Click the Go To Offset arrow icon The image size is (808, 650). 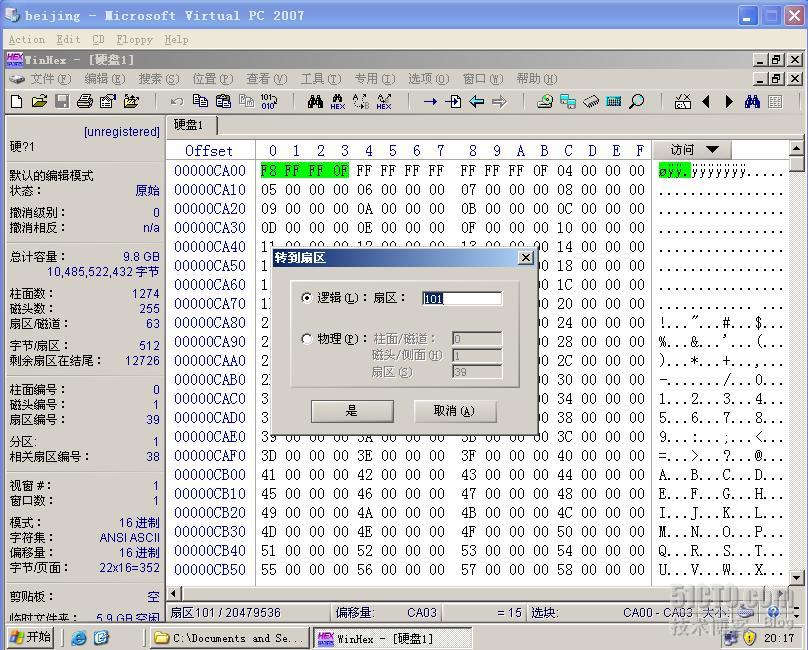coord(430,102)
